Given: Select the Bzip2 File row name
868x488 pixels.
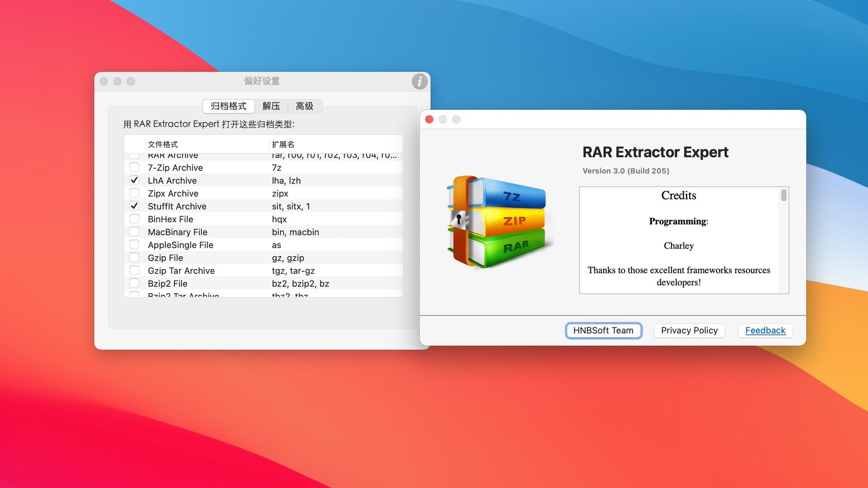Looking at the screenshot, I should point(168,283).
